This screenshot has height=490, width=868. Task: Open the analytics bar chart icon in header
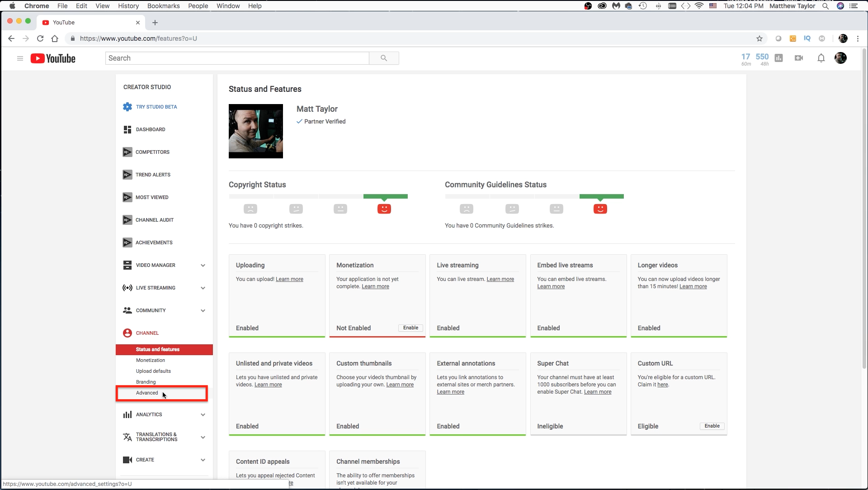point(778,58)
